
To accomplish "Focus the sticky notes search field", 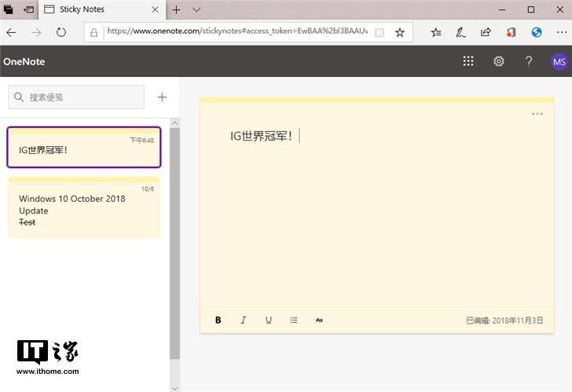I will point(76,97).
